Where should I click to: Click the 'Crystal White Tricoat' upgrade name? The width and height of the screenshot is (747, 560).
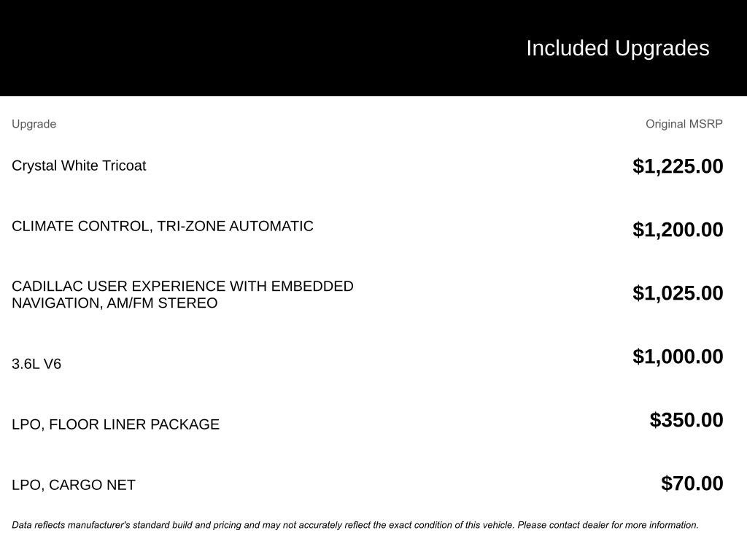coord(79,166)
